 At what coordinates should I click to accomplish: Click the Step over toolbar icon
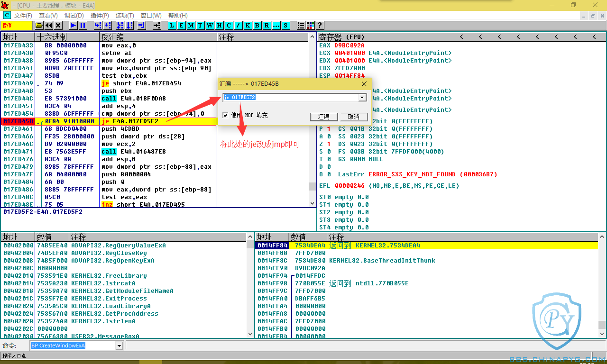click(108, 26)
